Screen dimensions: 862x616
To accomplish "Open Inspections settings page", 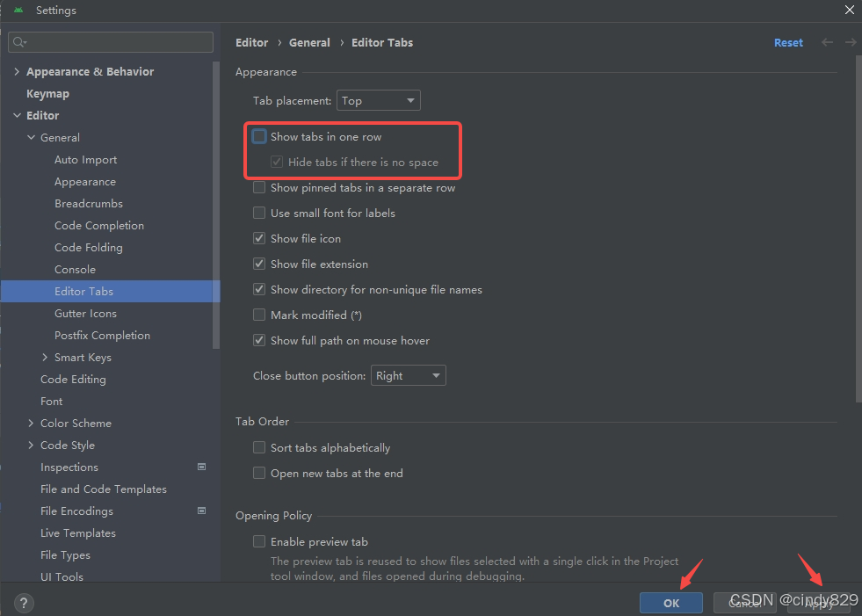I will [x=69, y=467].
